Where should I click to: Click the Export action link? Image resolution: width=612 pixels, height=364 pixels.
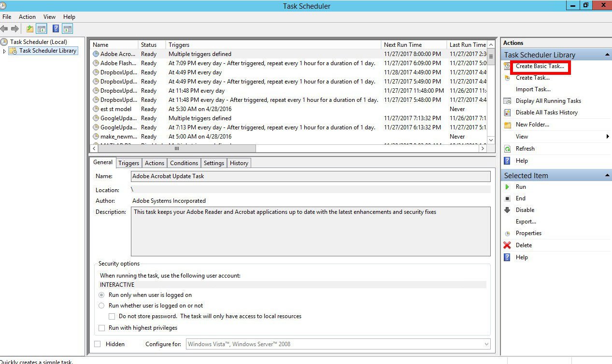pos(526,222)
